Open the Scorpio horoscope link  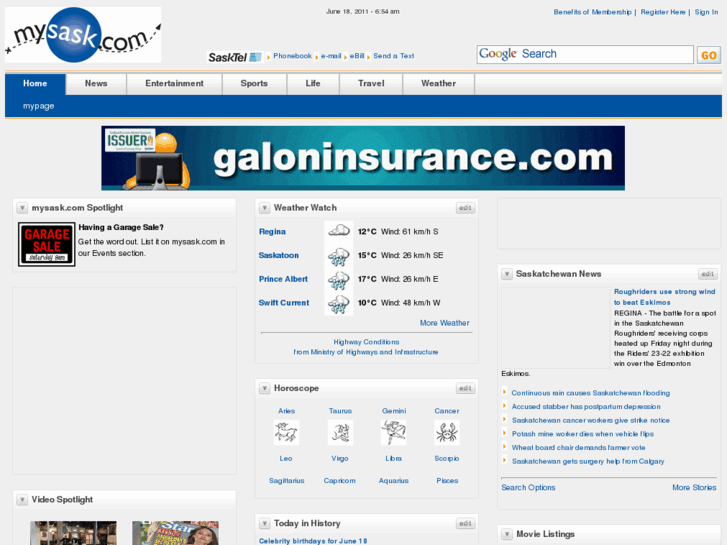click(447, 458)
